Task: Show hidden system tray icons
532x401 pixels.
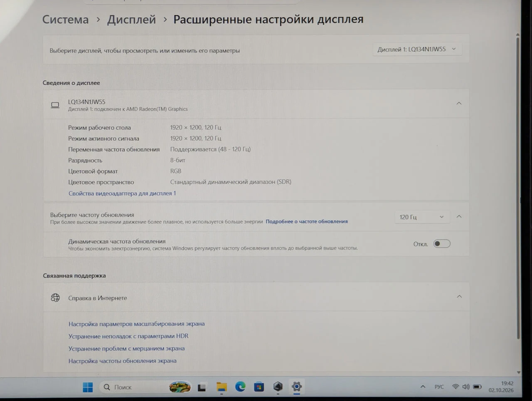Action: (423, 387)
